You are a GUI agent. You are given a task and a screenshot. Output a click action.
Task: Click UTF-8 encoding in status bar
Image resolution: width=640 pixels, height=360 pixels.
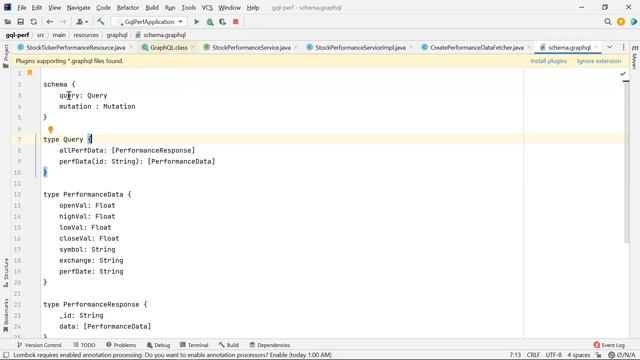pyautogui.click(x=553, y=355)
